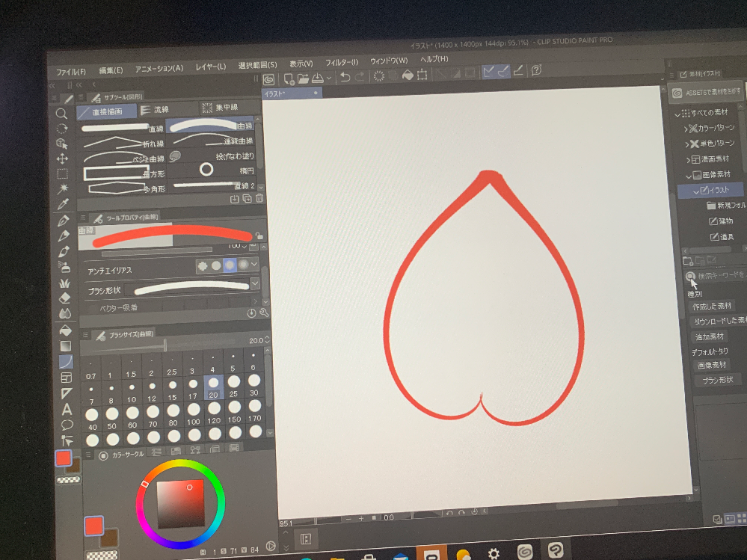747x560 pixels.
Task: Click the brown sub color swatch below color wheel
Action: point(109,538)
